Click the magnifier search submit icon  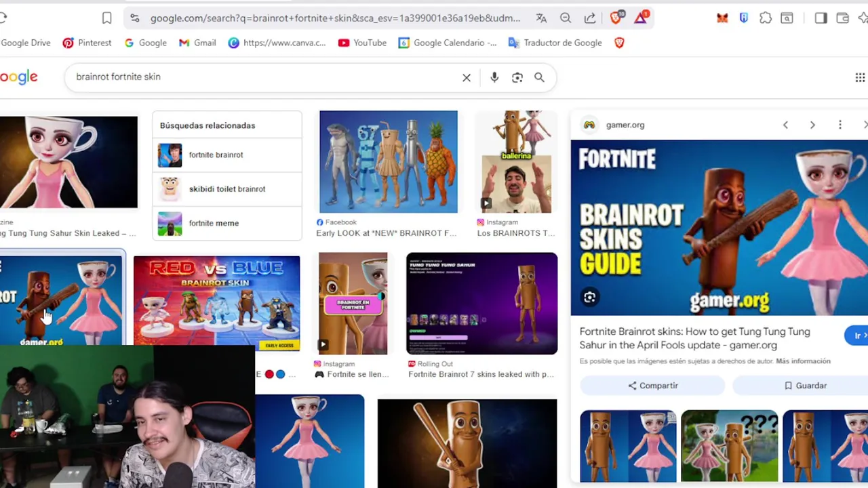[539, 77]
